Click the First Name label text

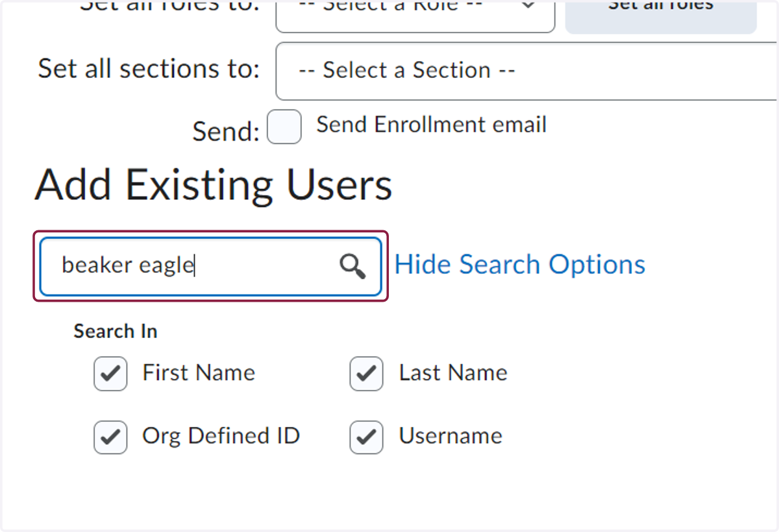click(x=199, y=373)
